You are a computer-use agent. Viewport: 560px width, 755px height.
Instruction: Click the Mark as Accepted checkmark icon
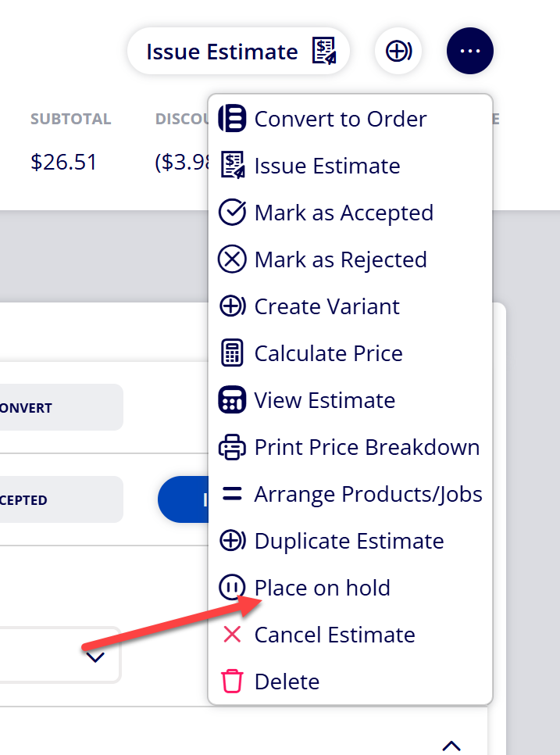click(x=233, y=213)
